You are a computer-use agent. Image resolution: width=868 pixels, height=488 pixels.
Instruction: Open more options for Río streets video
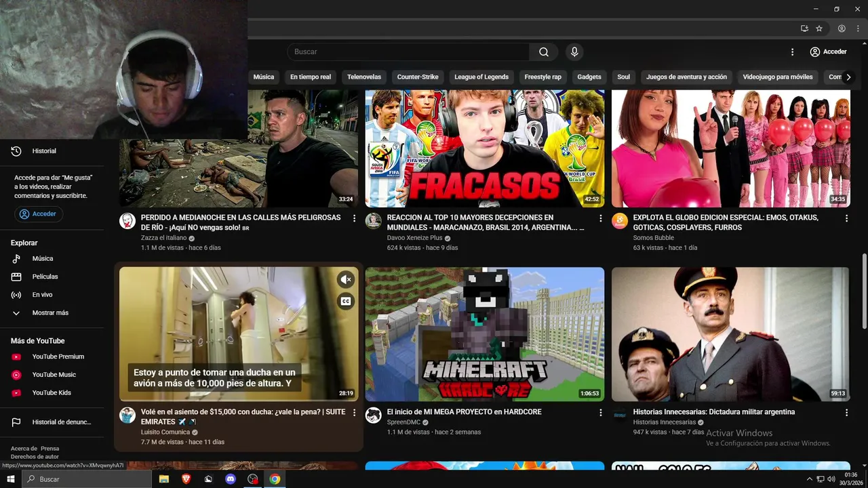[354, 218]
